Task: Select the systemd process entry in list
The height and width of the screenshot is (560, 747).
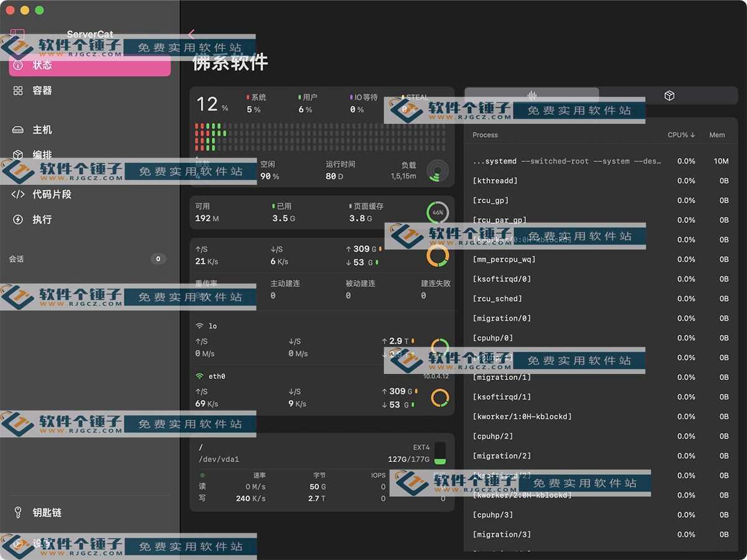Action: coord(560,161)
